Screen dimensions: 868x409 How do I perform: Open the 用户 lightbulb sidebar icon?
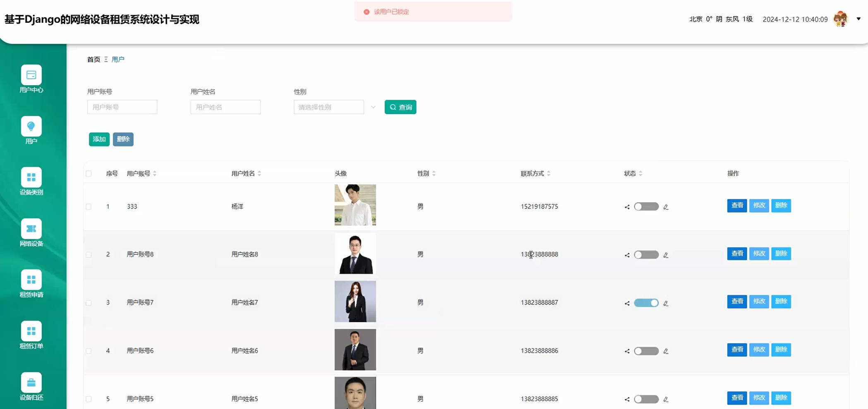31,127
